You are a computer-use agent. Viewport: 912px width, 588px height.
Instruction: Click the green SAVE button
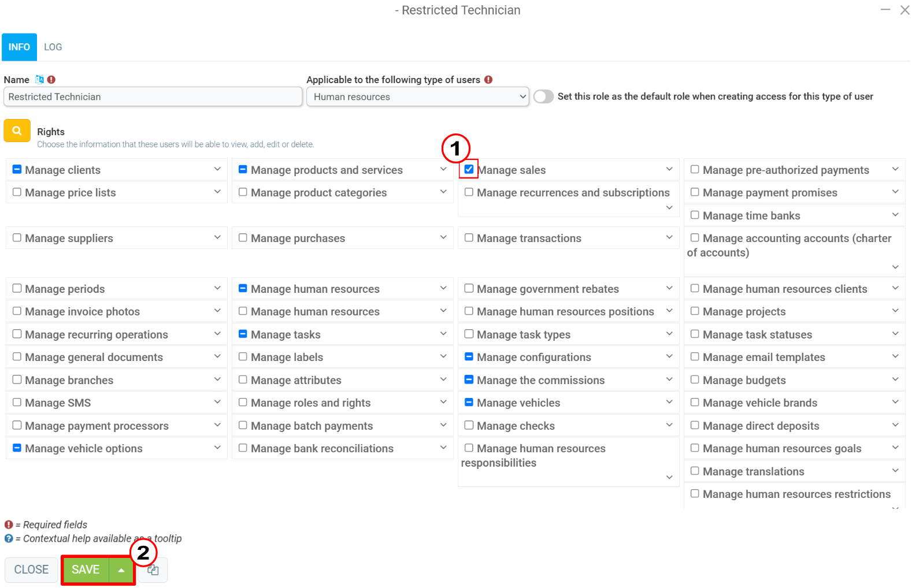click(86, 570)
